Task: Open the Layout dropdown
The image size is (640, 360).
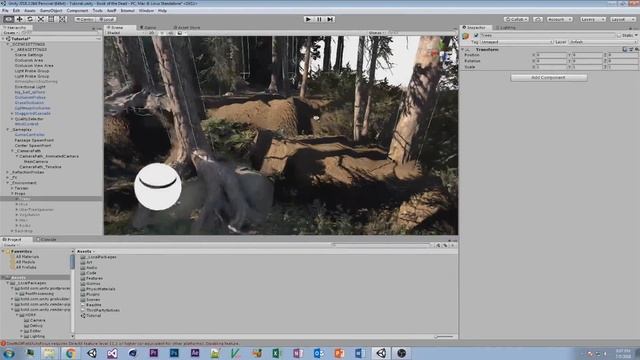Action: point(622,19)
